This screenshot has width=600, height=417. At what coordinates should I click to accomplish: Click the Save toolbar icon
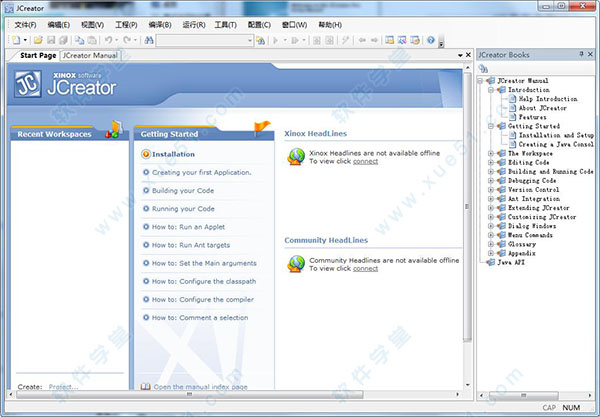click(51, 40)
